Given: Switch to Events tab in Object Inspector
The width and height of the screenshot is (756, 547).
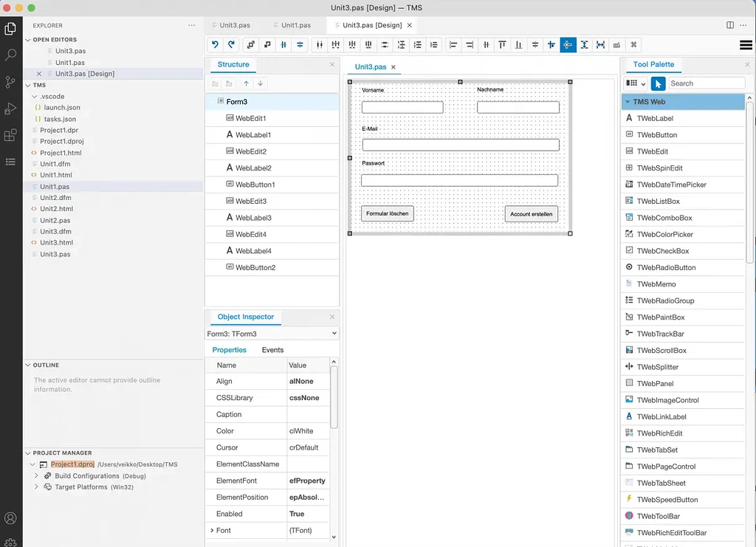Looking at the screenshot, I should [x=272, y=350].
